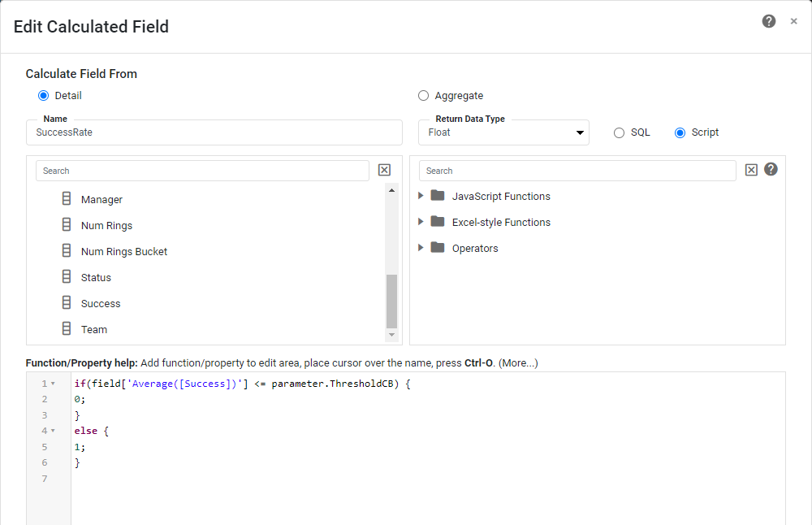Expand the Operators tree node
The image size is (812, 525).
point(421,247)
